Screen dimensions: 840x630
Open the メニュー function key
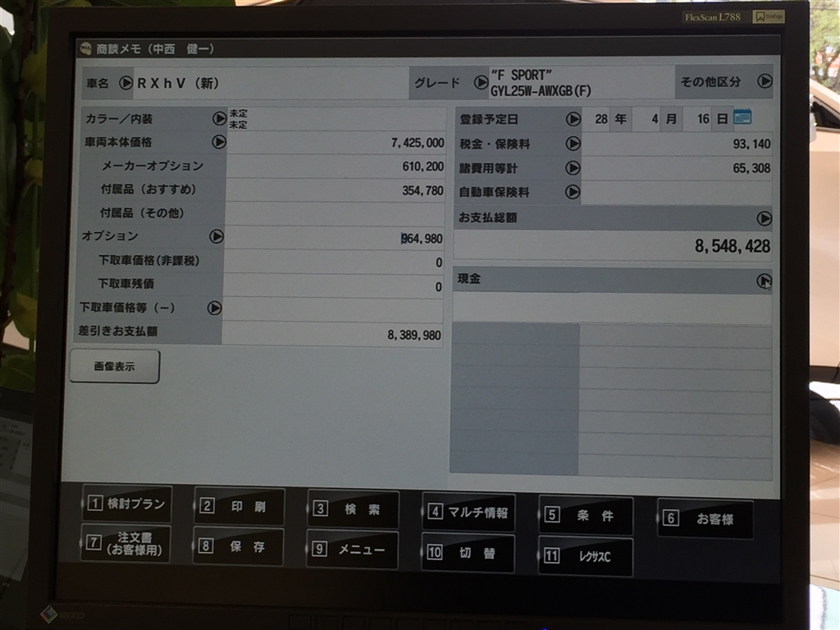pos(353,550)
